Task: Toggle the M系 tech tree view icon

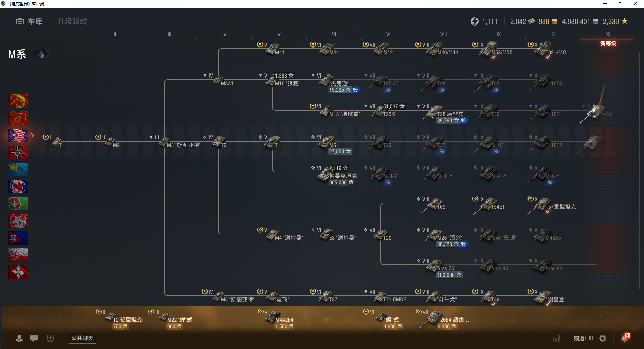Action: tap(41, 54)
